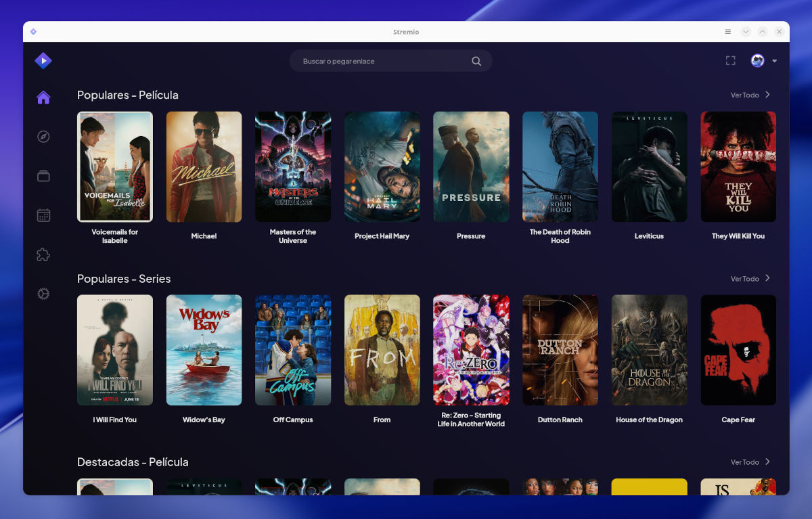
Task: See all Destacadas - Película
Action: [x=750, y=462]
